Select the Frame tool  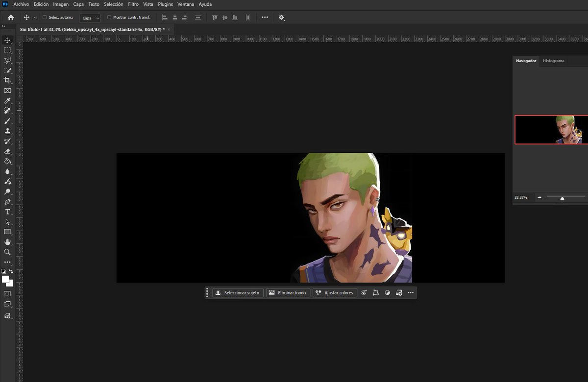click(7, 91)
